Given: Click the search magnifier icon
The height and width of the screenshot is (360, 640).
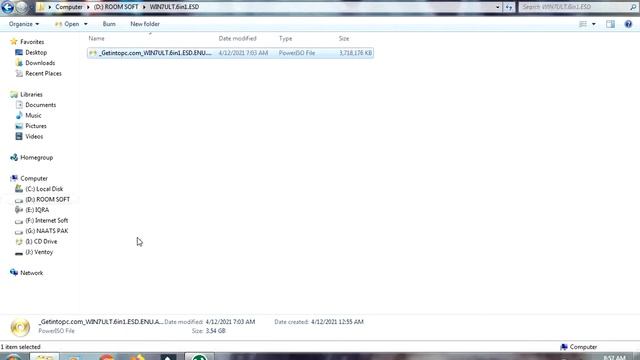Looking at the screenshot, I should coord(633,7).
